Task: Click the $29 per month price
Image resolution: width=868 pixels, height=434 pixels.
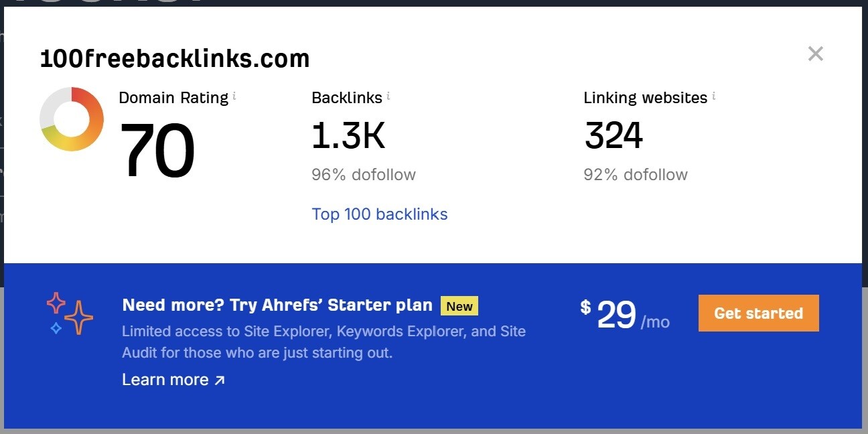Action: pyautogui.click(x=624, y=315)
